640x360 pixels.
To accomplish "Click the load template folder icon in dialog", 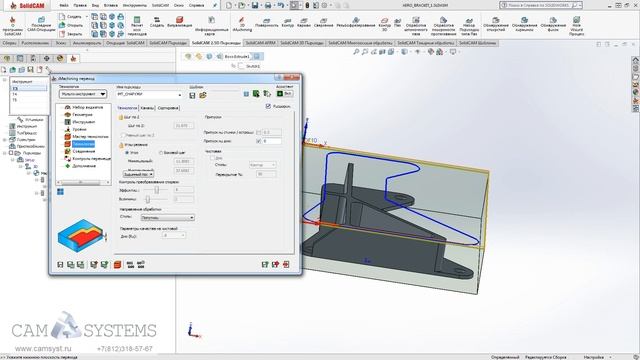I will point(203,96).
